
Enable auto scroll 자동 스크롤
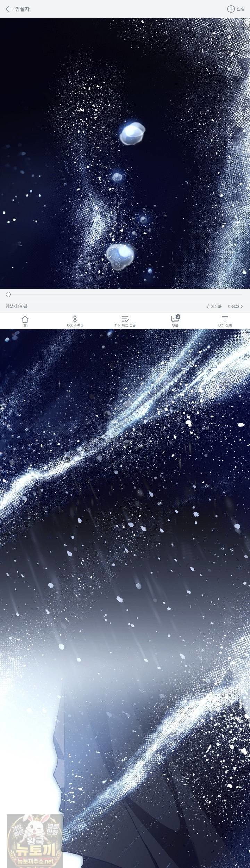coord(75,321)
